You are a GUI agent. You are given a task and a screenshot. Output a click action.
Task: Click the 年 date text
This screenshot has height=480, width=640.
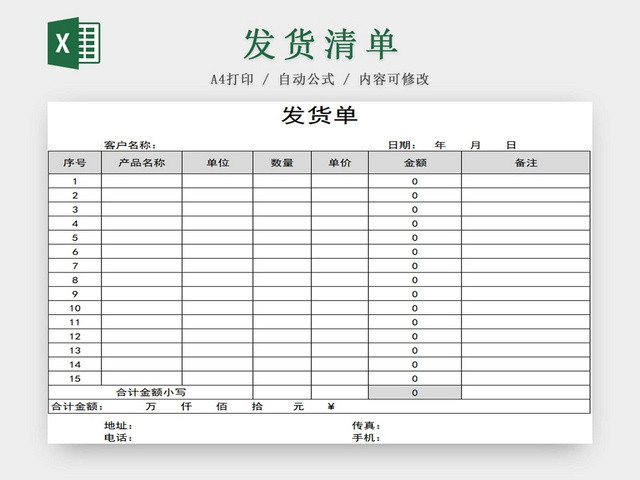tap(440, 145)
